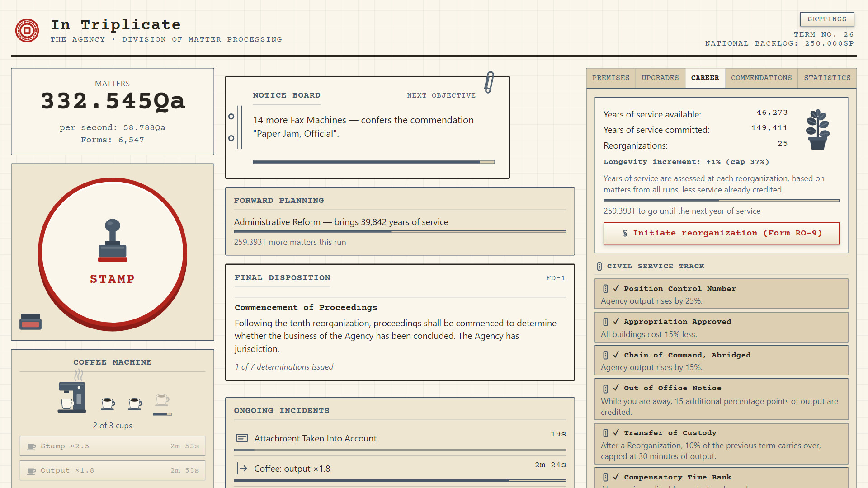Switch to the Upgrades tab
The height and width of the screenshot is (488, 868).
(660, 78)
